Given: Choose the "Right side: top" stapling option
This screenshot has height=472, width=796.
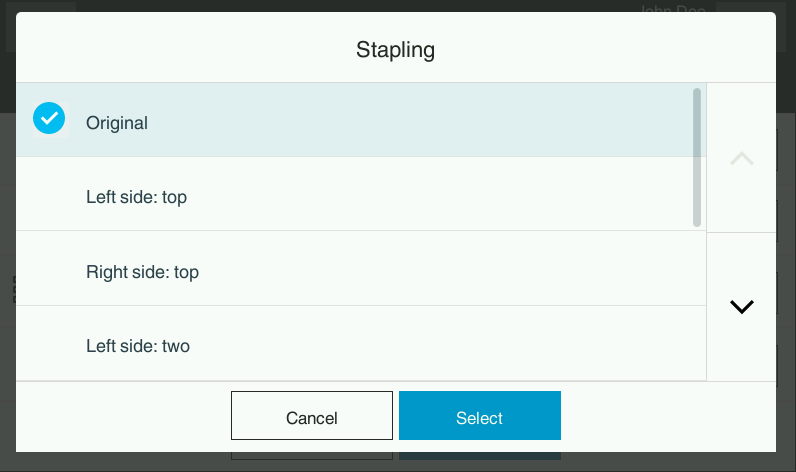Looking at the screenshot, I should 142,271.
